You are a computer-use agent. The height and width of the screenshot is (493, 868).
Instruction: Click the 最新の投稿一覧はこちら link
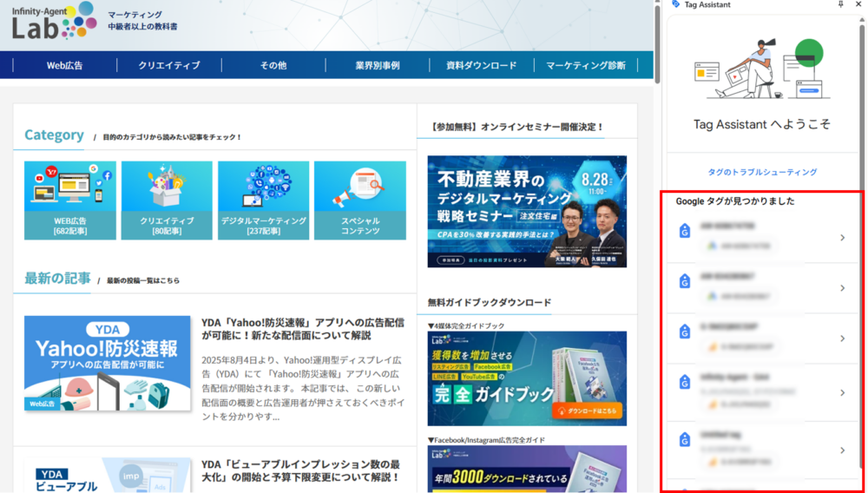click(x=143, y=280)
